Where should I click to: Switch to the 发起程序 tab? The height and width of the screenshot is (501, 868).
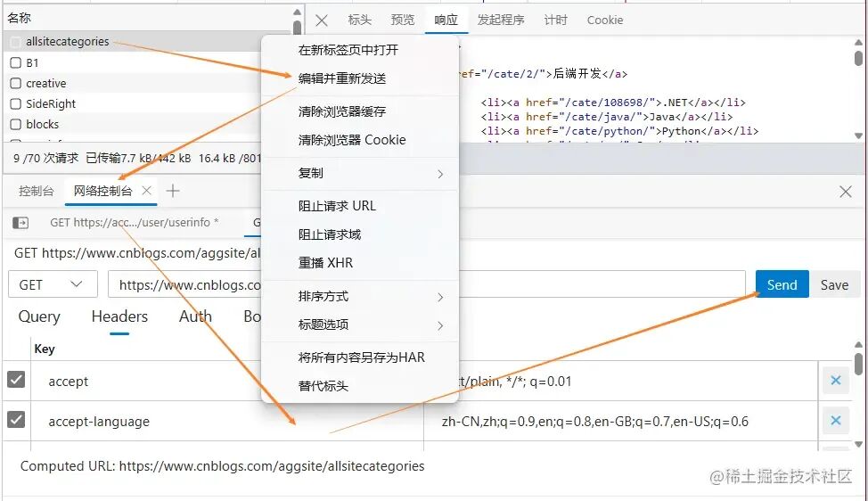pyautogui.click(x=501, y=20)
